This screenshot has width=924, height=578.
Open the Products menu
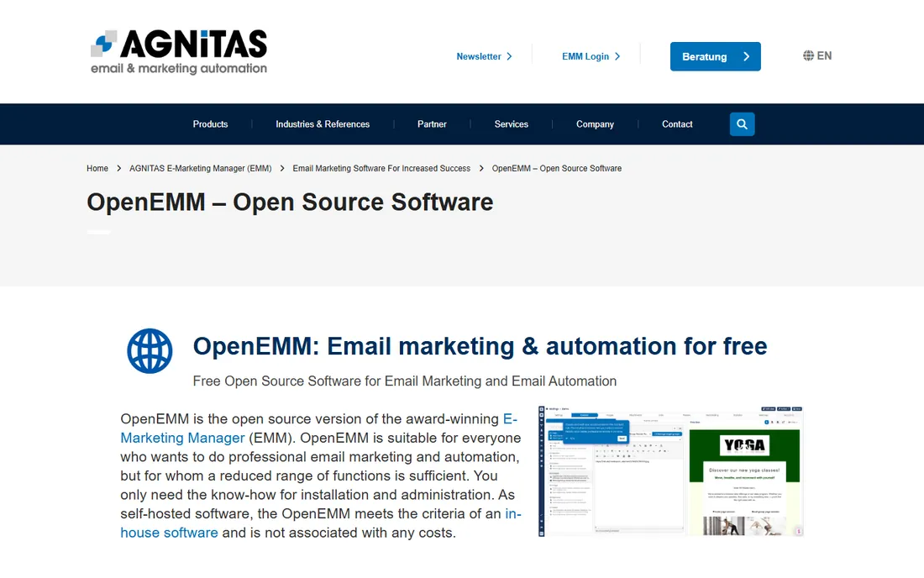tap(210, 124)
